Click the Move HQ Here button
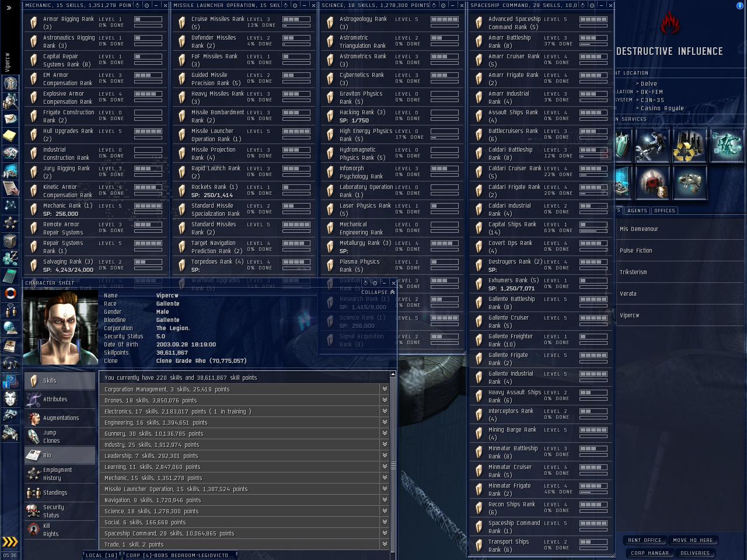Viewport: 747px width, 560px height. (692, 540)
